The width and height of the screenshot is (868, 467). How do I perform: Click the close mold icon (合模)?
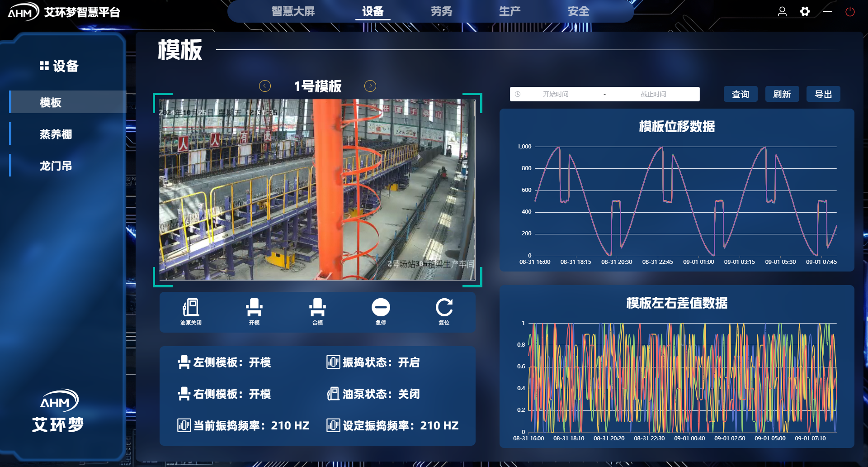pyautogui.click(x=317, y=307)
